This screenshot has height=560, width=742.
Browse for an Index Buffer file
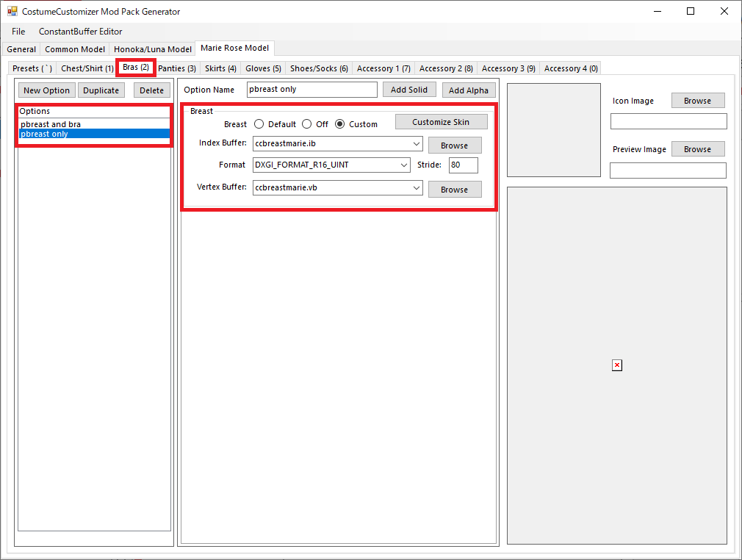pos(455,146)
